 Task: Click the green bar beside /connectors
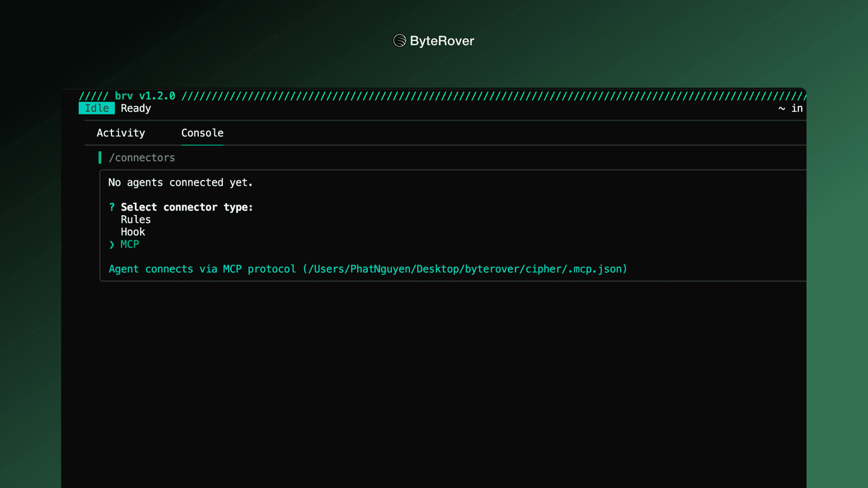click(x=100, y=158)
